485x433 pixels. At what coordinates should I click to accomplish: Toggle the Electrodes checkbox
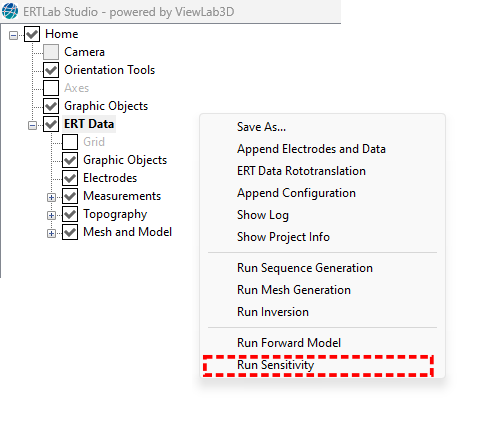click(70, 178)
